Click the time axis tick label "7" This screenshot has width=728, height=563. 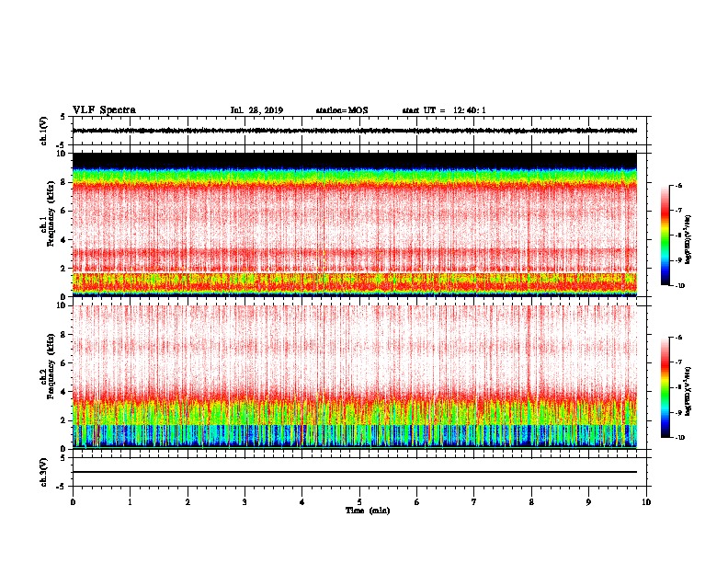[474, 502]
